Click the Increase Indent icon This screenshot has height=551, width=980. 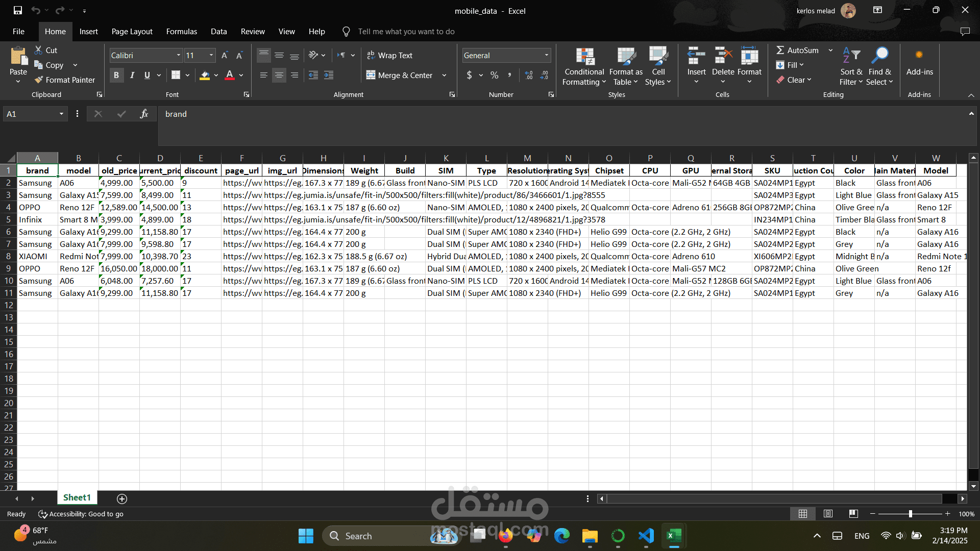[329, 76]
